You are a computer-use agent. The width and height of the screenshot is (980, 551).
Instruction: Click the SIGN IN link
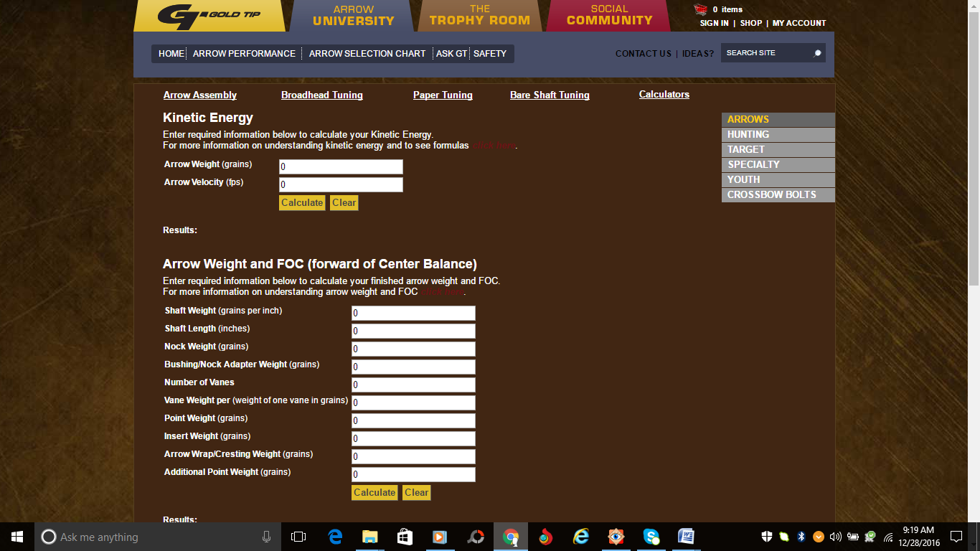714,23
